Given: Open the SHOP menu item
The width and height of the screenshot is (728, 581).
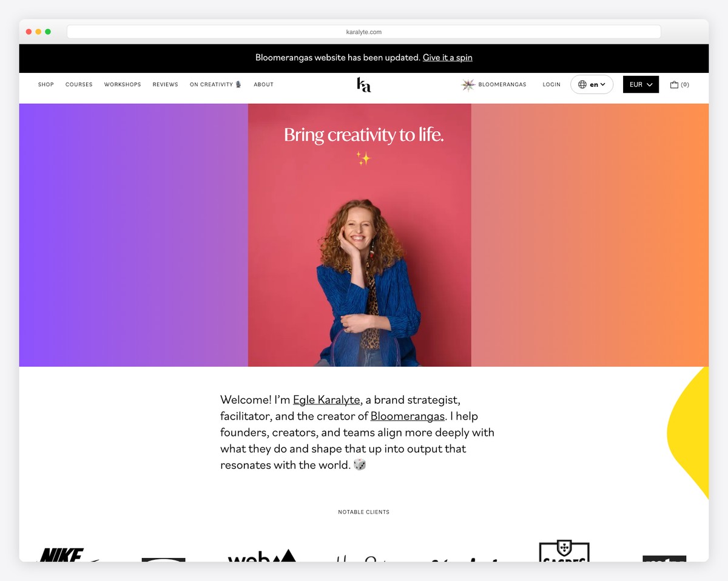Looking at the screenshot, I should coord(45,84).
